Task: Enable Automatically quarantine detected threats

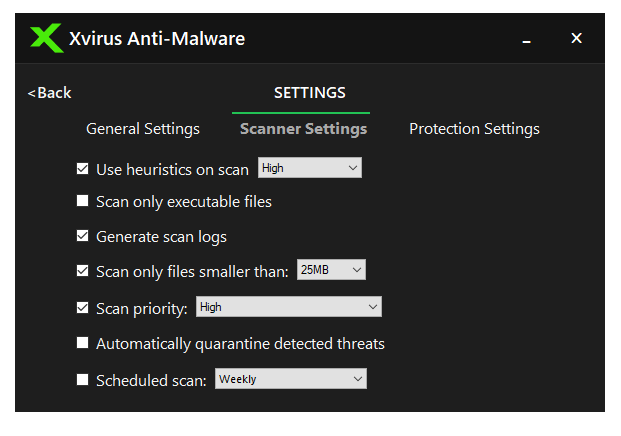Action: click(83, 344)
